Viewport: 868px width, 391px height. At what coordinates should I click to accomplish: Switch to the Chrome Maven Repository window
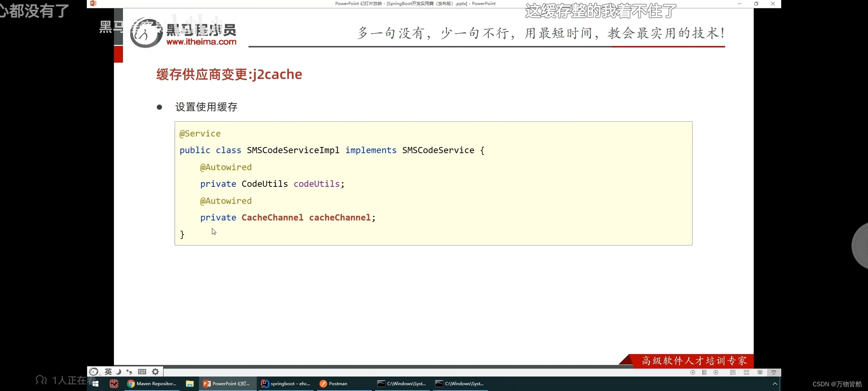click(x=152, y=383)
